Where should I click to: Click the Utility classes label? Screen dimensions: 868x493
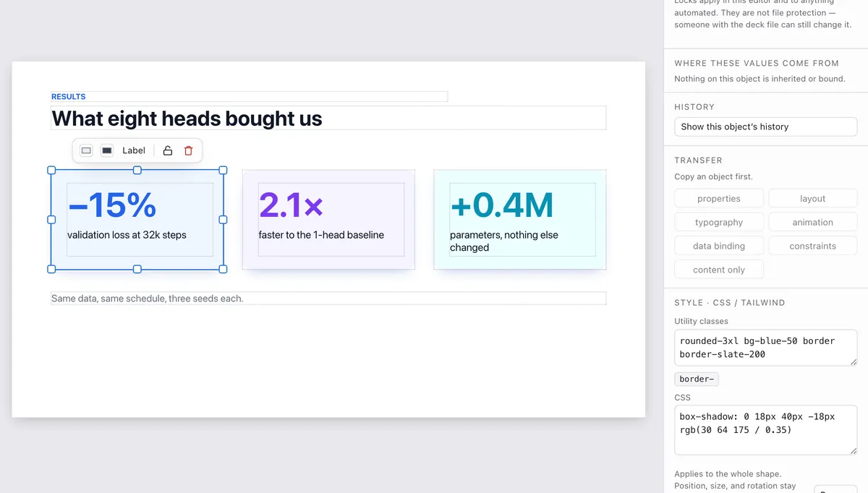tap(701, 321)
